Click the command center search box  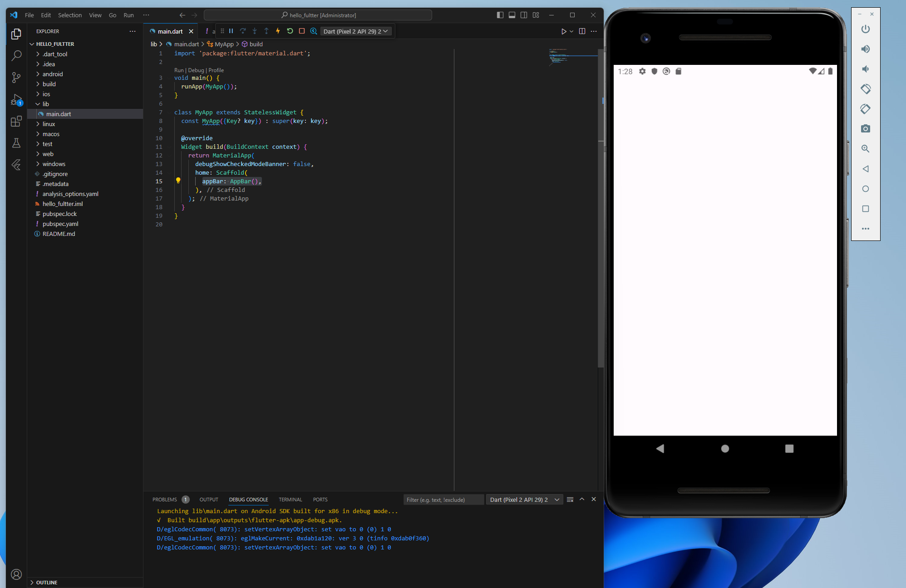tap(318, 15)
